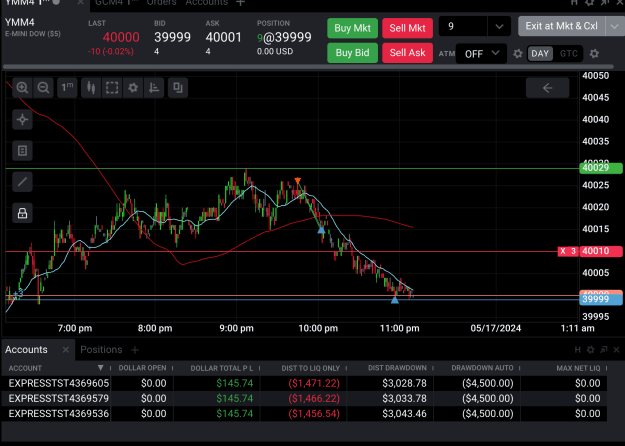Click the YMM4 symbol name
The width and height of the screenshot is (625, 446).
coord(20,22)
